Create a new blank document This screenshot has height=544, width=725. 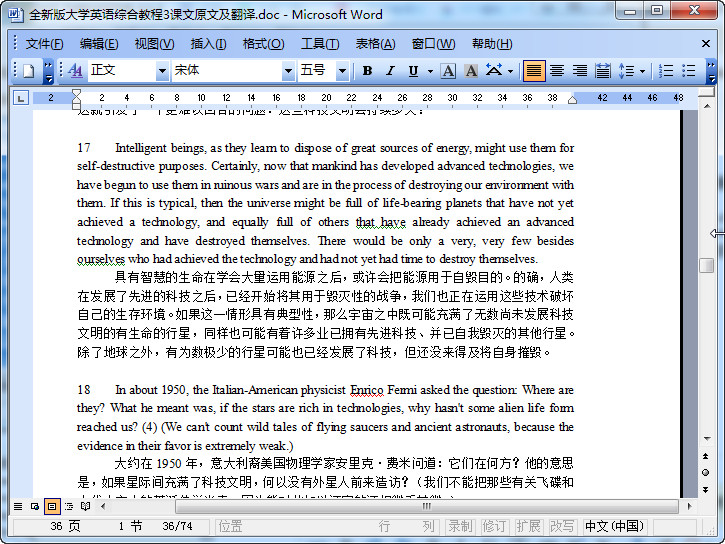[29, 71]
